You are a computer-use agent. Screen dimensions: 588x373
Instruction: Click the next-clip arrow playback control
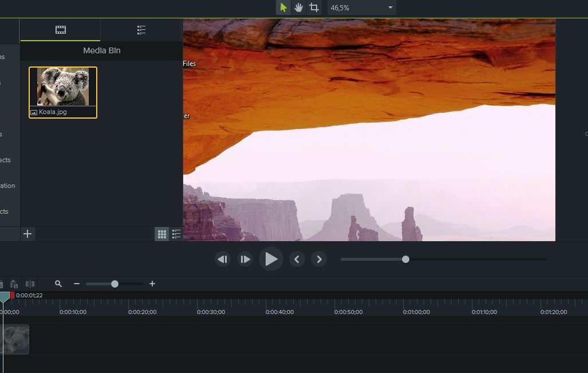(x=319, y=259)
